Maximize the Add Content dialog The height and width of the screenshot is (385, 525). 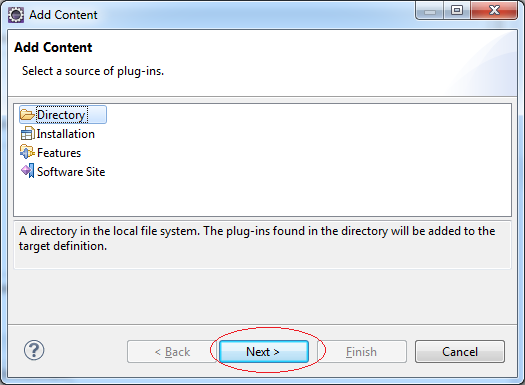pyautogui.click(x=457, y=11)
